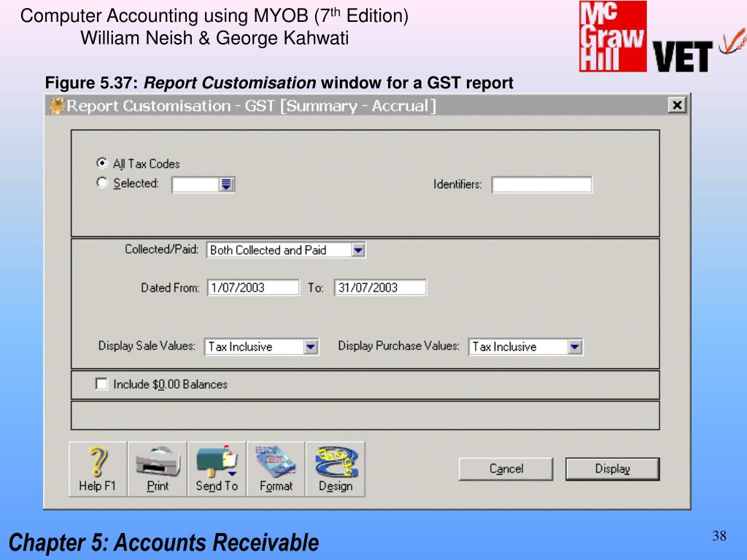Click the Print printer icon
747x560 pixels.
click(x=158, y=469)
